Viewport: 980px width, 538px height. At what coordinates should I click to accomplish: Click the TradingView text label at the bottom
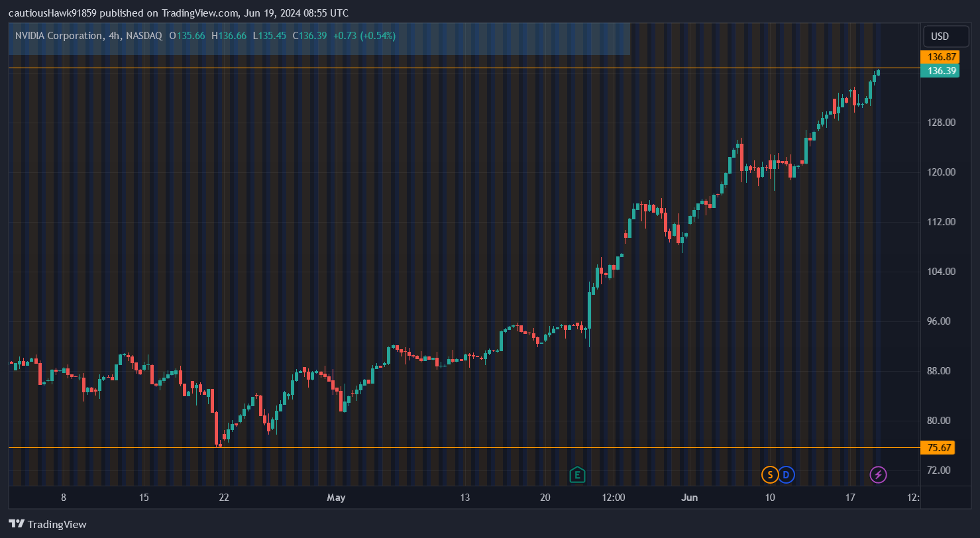[x=57, y=524]
